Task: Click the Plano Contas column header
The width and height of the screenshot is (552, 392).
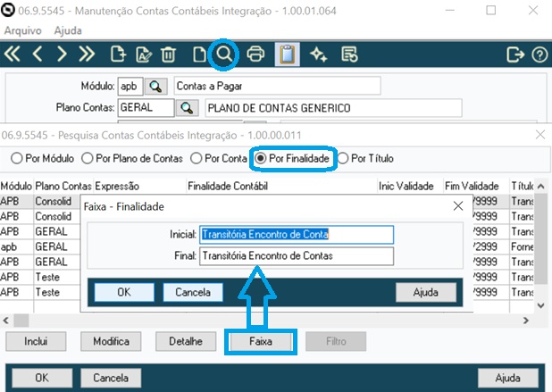Action: coord(63,186)
